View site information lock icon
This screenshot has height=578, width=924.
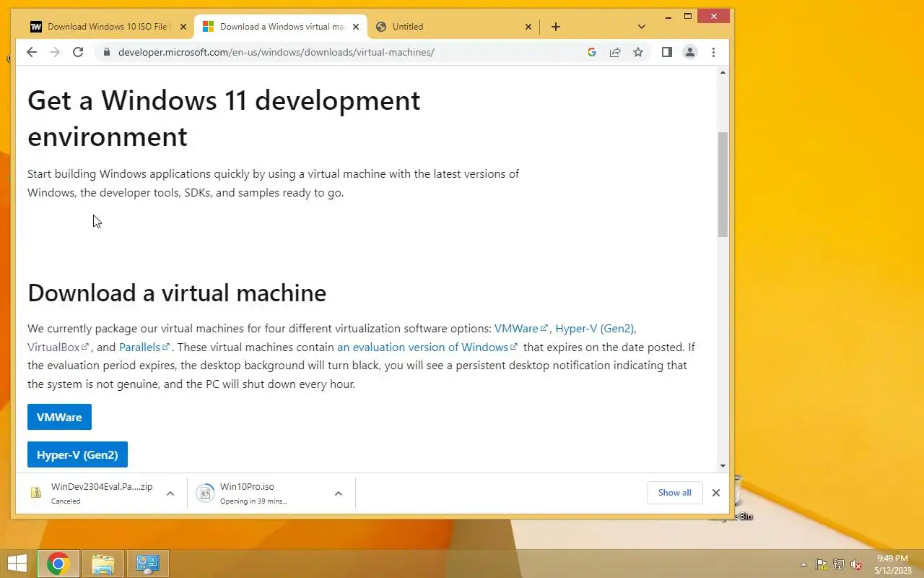pos(107,52)
